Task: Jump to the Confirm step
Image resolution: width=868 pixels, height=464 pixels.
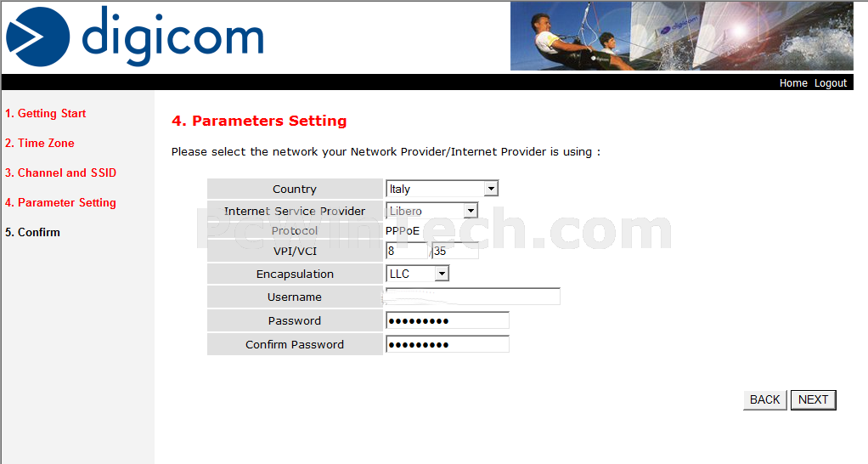Action: pos(32,233)
